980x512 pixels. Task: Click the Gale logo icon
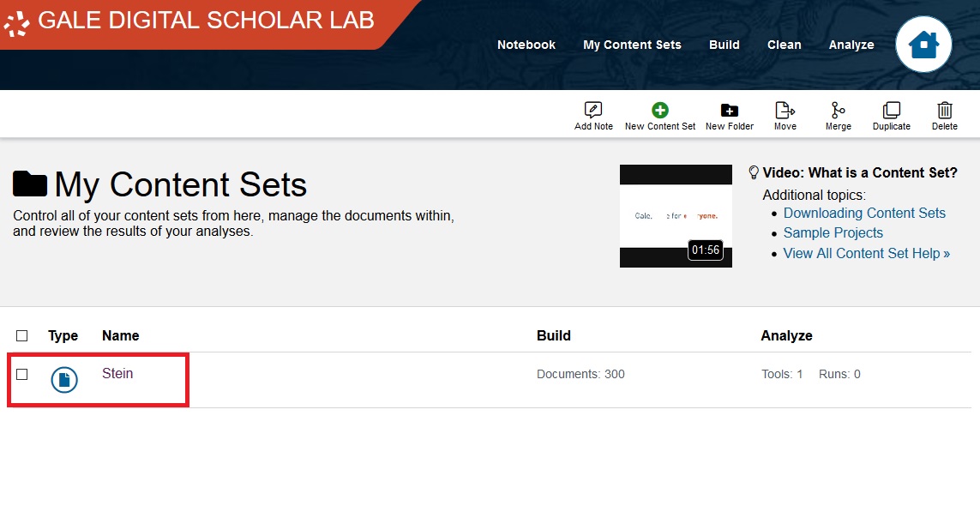click(17, 22)
